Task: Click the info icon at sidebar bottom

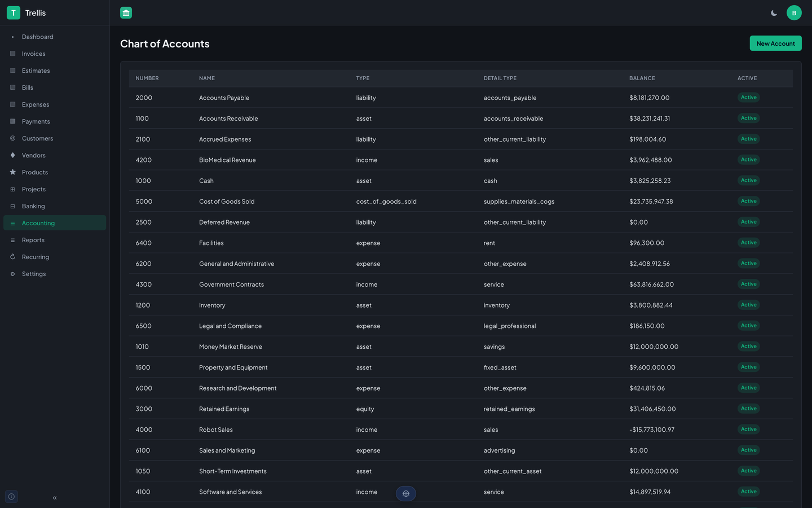Action: [x=11, y=497]
